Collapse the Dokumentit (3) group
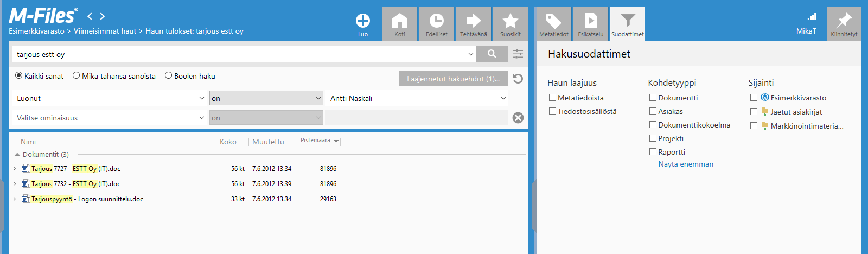 pos(17,155)
